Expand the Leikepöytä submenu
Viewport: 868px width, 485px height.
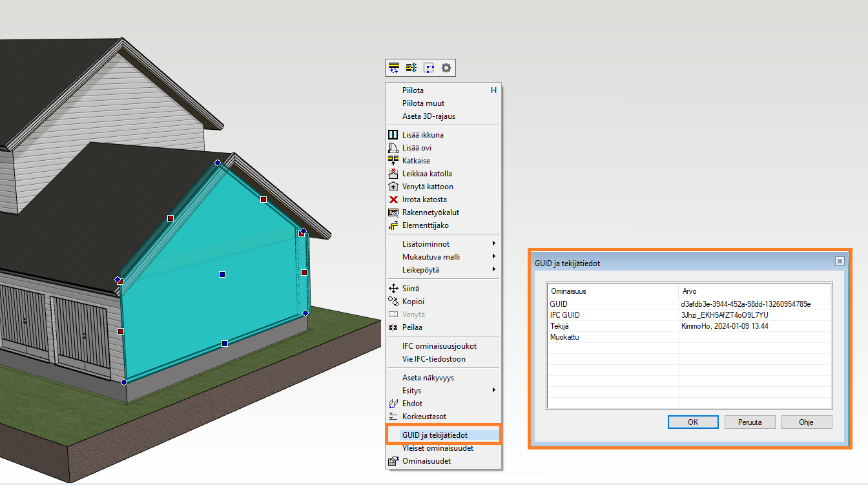[494, 269]
